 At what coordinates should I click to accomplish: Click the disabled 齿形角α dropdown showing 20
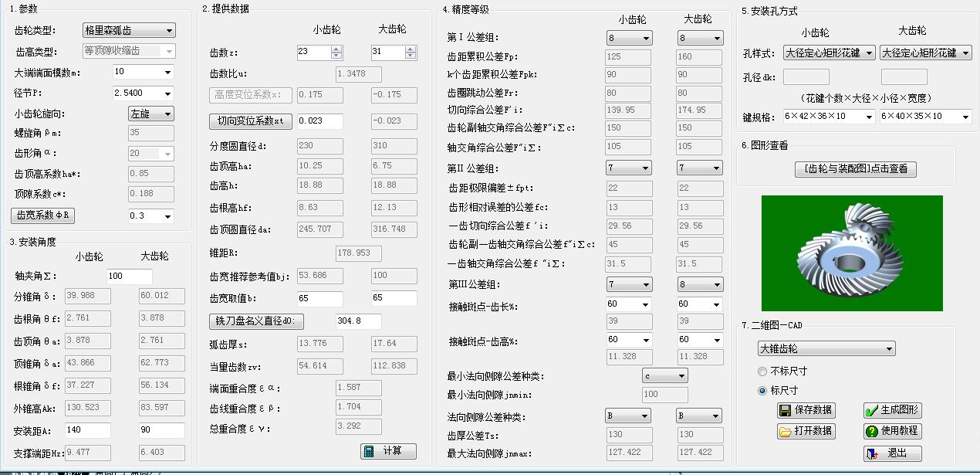[151, 154]
